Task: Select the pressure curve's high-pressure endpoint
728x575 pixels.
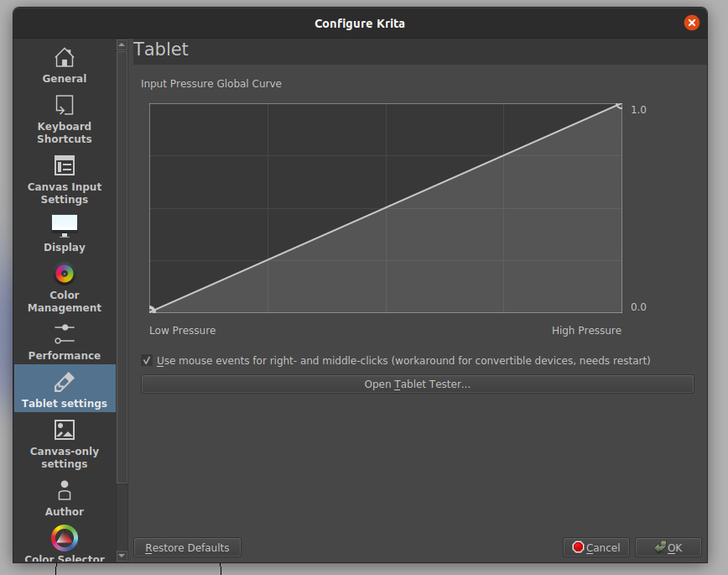Action: click(619, 107)
